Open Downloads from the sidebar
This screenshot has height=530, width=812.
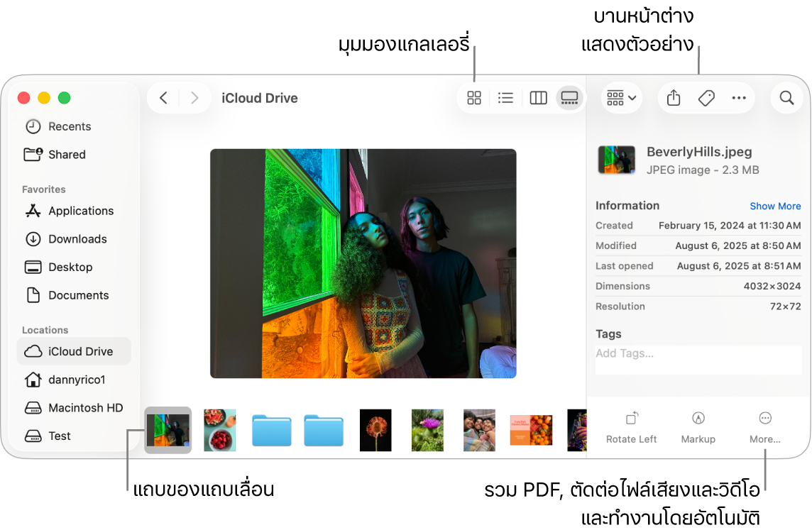point(77,239)
